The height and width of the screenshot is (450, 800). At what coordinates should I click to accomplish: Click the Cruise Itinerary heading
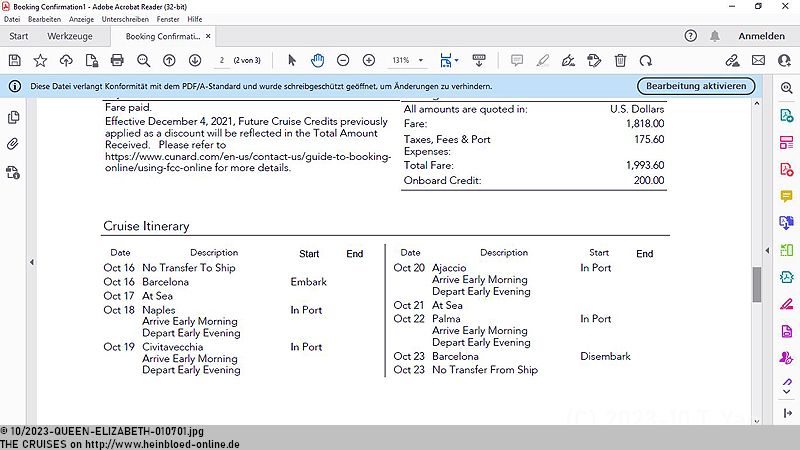(146, 226)
